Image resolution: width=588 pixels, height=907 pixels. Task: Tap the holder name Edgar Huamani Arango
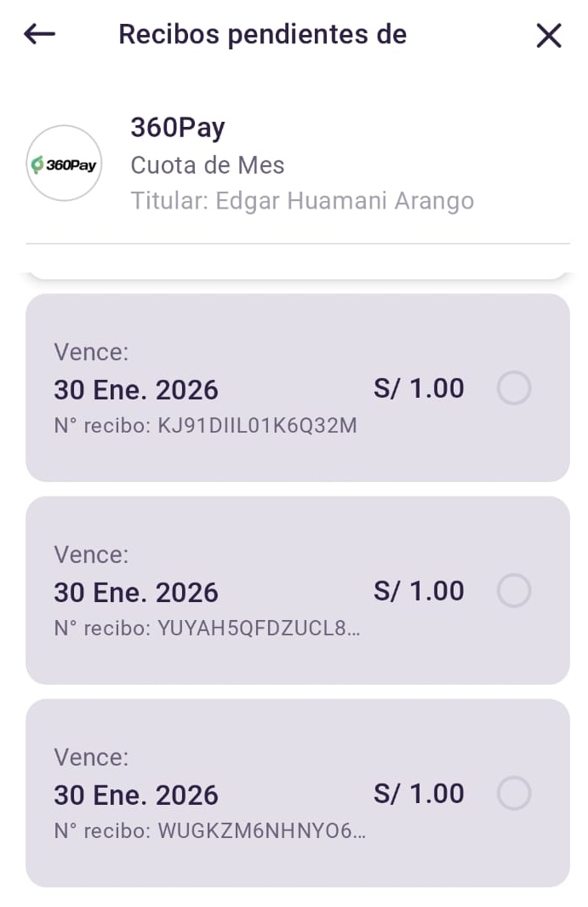[302, 201]
